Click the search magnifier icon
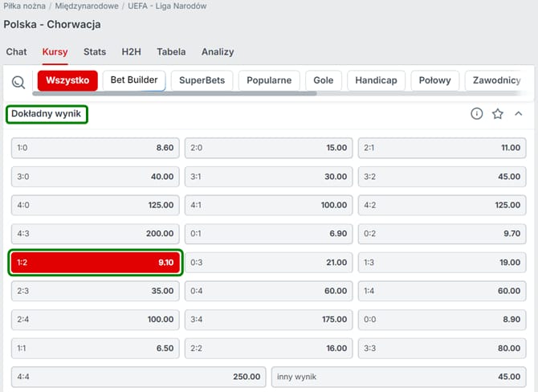The height and width of the screenshot is (392, 538). point(18,81)
